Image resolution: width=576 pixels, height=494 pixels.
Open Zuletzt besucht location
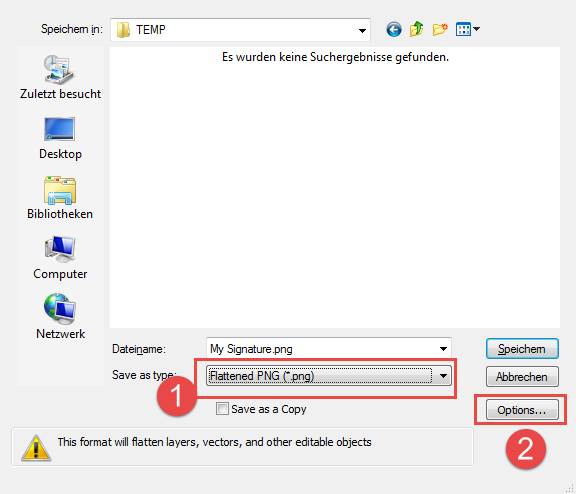point(60,77)
